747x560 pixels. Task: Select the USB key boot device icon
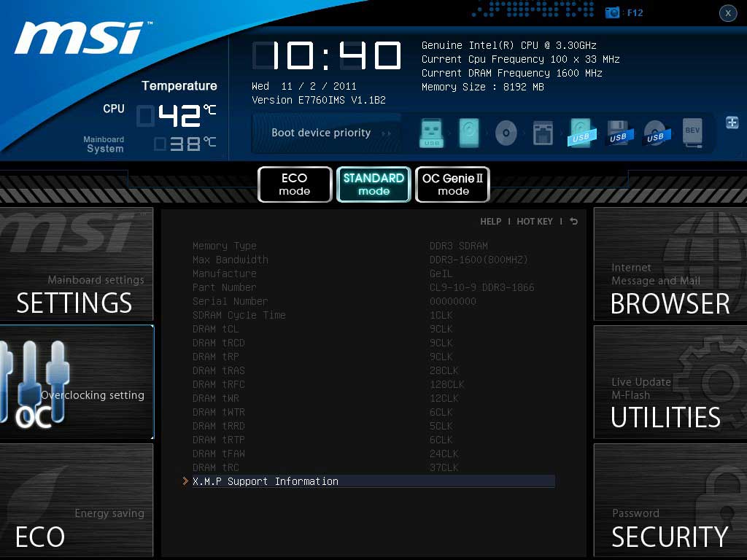(432, 133)
